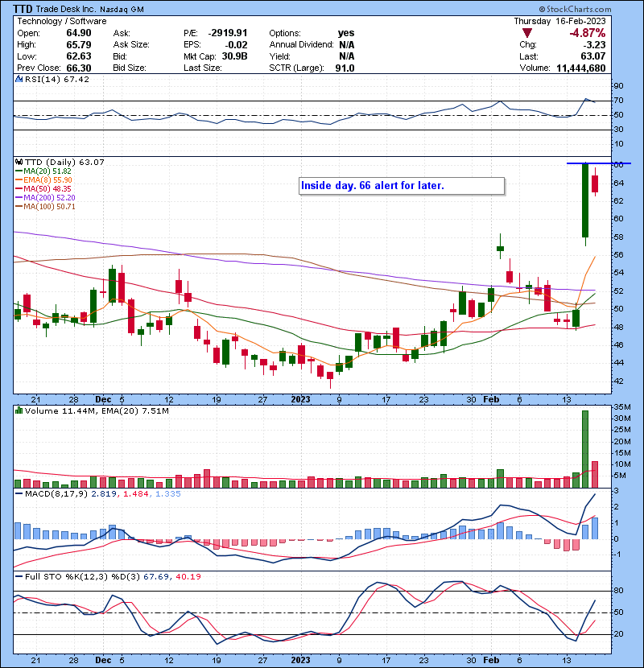Click the MACD signal value 1.484

(135, 494)
